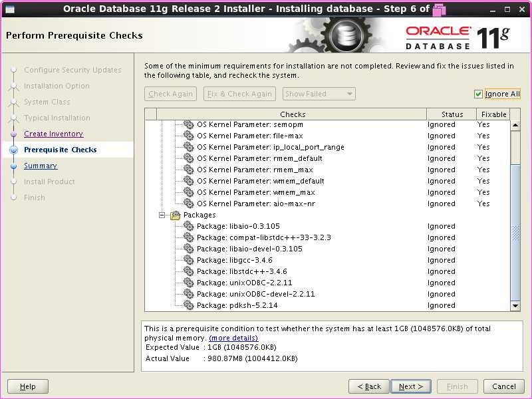
Task: Uncheck the Ignore All checkbox
Action: 478,94
